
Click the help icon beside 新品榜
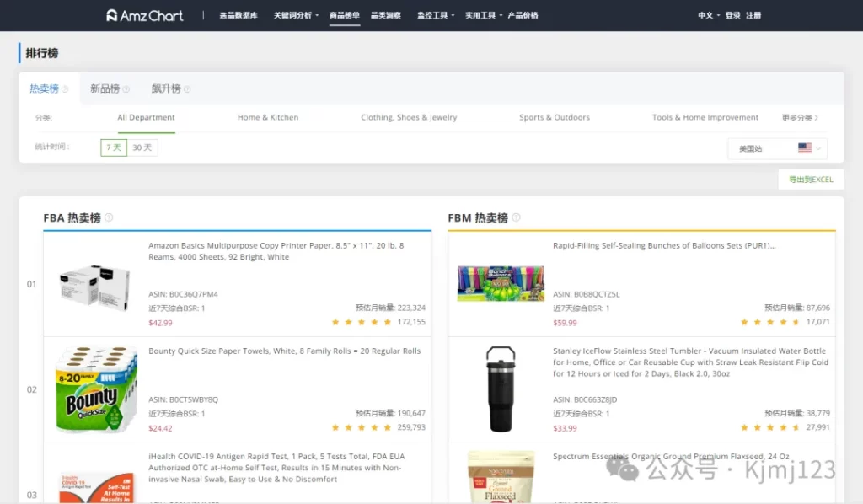click(126, 89)
